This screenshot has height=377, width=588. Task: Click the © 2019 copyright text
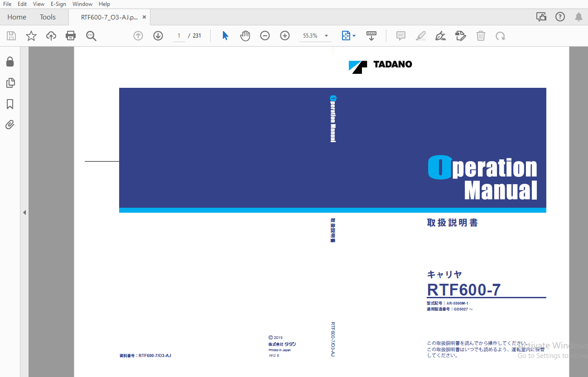(275, 338)
